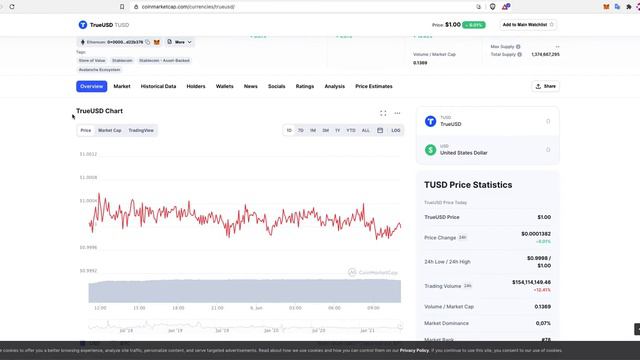Screen dimensions: 640x360
Task: Open the News tab
Action: (251, 87)
